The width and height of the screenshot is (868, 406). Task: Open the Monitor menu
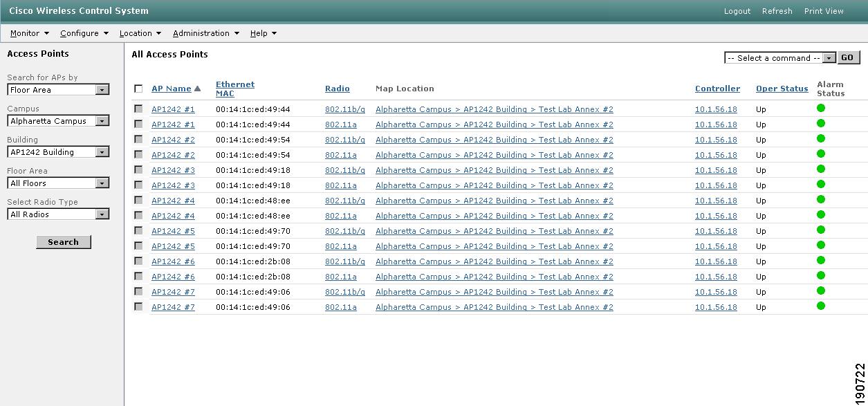pyautogui.click(x=30, y=33)
